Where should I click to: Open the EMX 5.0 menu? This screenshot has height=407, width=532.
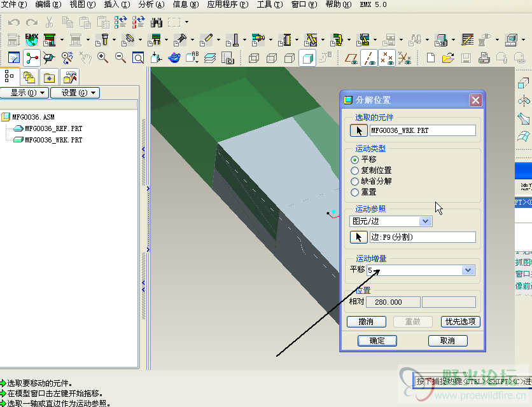pos(373,4)
